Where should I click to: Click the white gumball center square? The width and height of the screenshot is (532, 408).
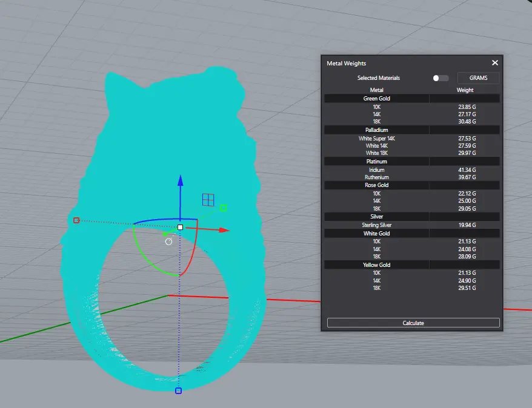click(x=180, y=227)
